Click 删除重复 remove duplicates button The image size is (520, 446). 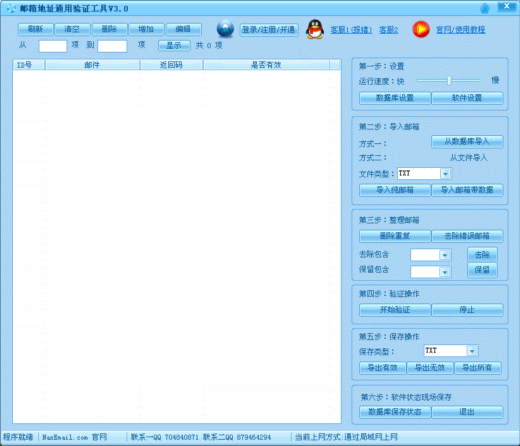(x=395, y=236)
